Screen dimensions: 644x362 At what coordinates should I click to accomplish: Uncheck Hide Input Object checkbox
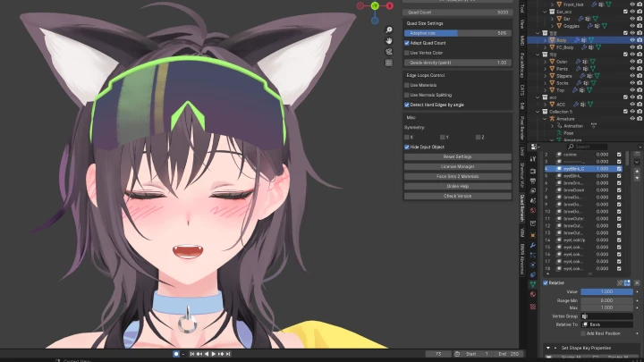[407, 147]
